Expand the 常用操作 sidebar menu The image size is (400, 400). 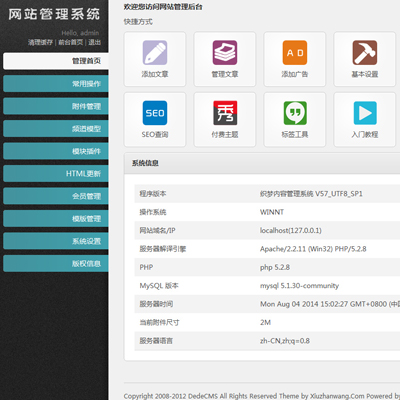tap(56, 84)
